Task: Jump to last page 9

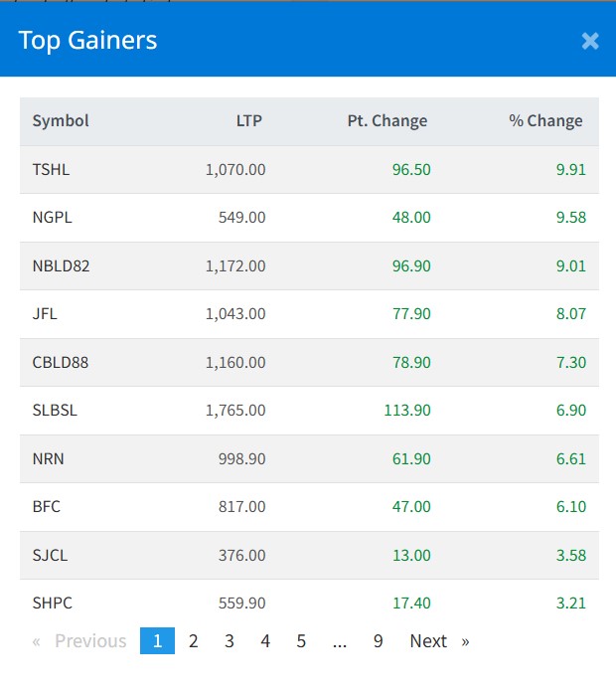Action: point(378,641)
